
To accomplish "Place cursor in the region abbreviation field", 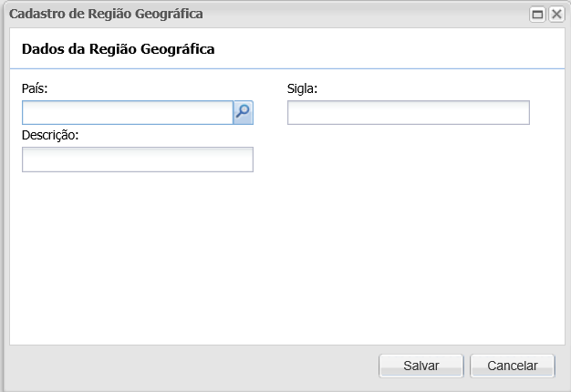I will click(x=408, y=112).
